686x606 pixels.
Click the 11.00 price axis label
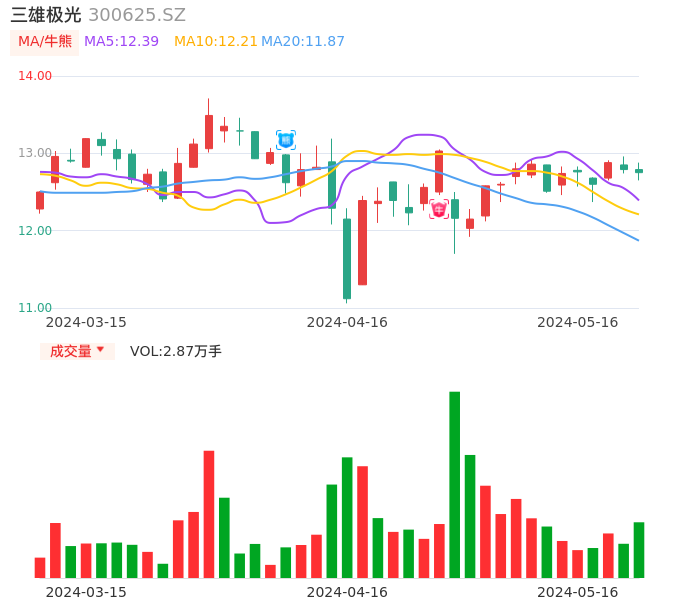pos(35,308)
